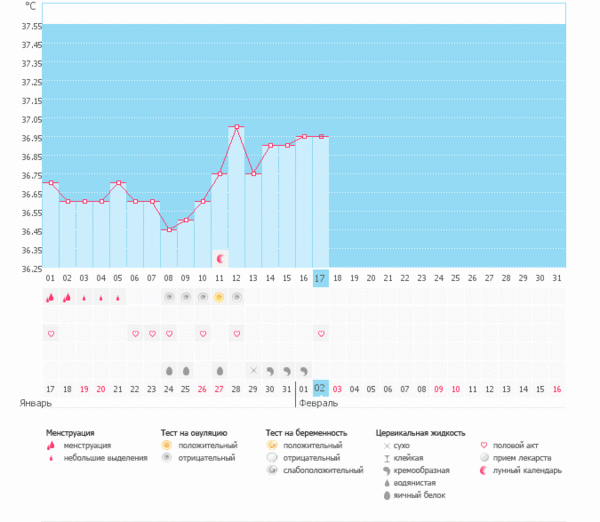Click the dry fluid cross on day 13
The image size is (600, 522).
point(253,370)
